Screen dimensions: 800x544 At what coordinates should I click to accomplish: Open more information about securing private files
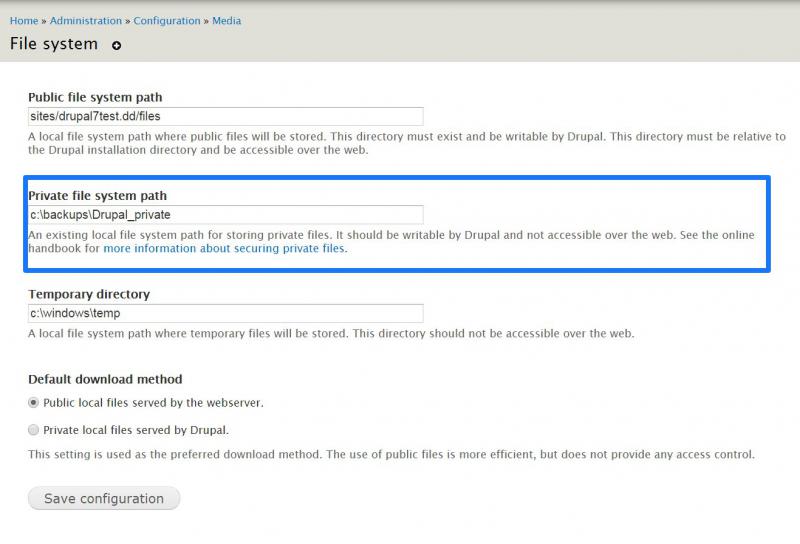[224, 249]
